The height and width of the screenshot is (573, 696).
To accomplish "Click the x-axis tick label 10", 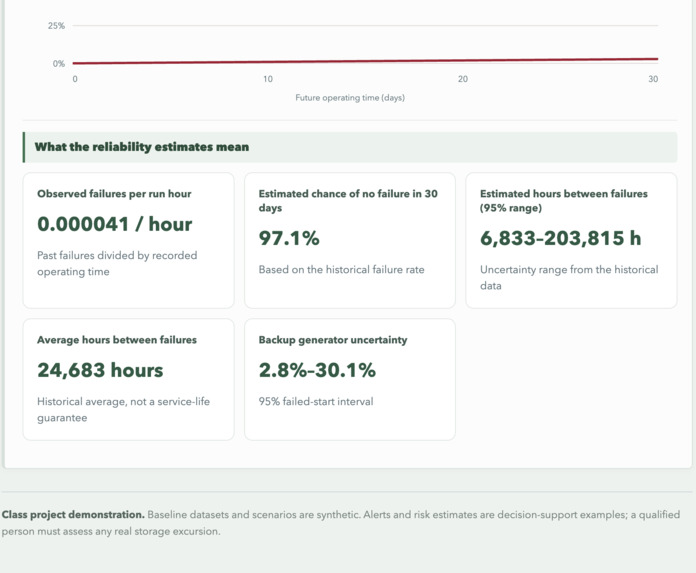I will 268,79.
